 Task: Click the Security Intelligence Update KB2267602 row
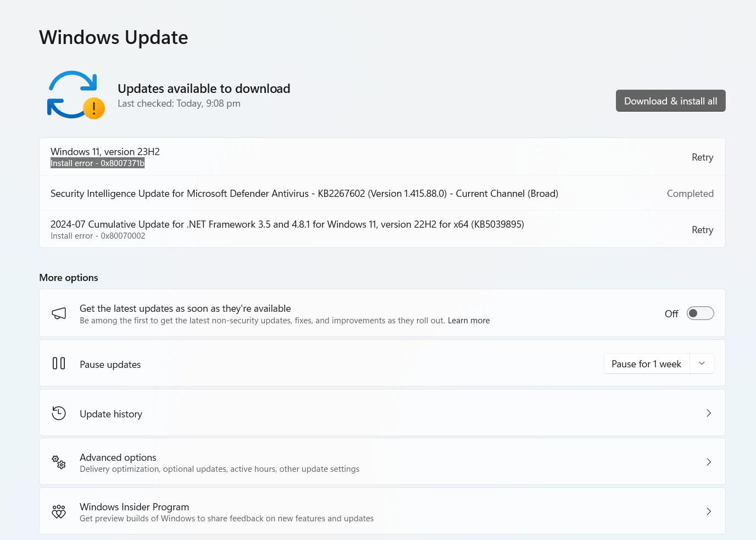coord(382,194)
